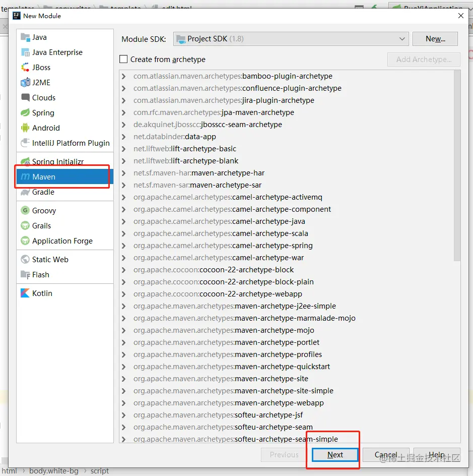Screen dimensions: 473x476
Task: Click the Spring leaf icon
Action: (25, 112)
